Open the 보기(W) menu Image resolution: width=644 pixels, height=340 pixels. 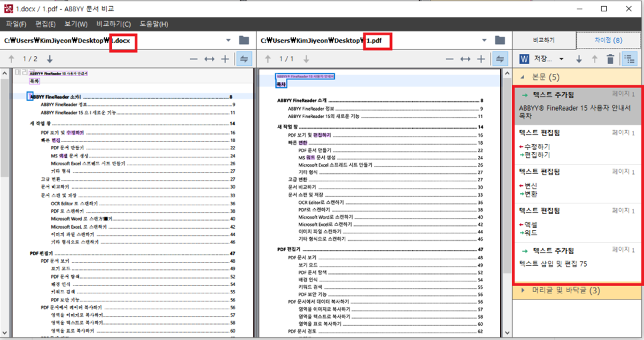76,24
